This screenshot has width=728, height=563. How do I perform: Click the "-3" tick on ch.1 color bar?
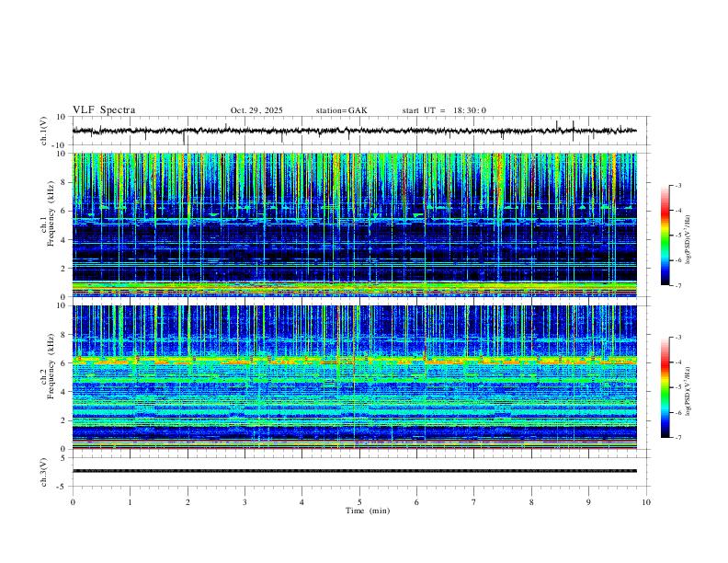coord(678,185)
